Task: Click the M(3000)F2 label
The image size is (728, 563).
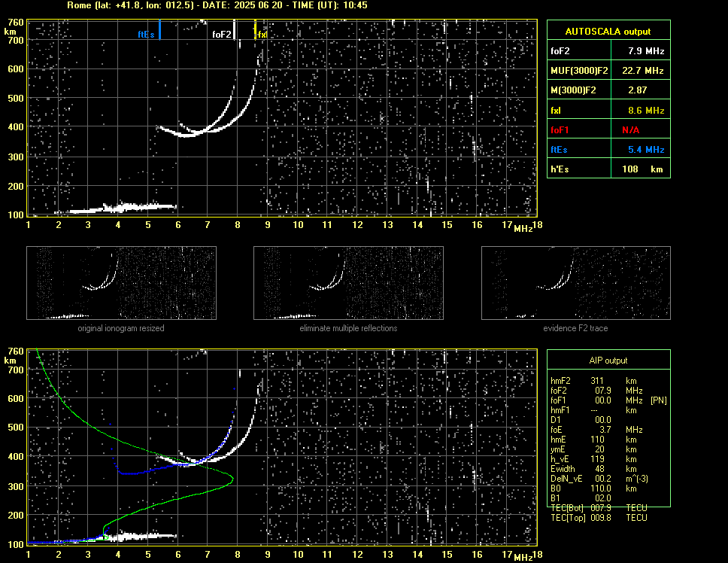Action: click(x=573, y=90)
